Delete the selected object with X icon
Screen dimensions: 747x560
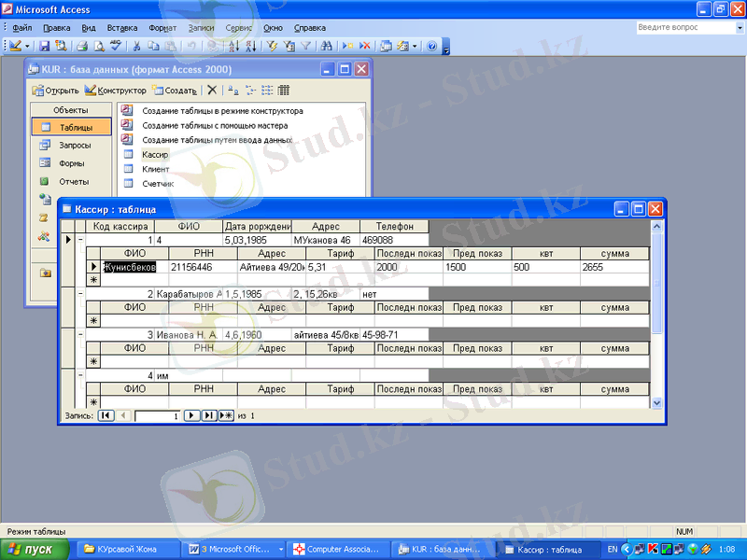point(212,91)
